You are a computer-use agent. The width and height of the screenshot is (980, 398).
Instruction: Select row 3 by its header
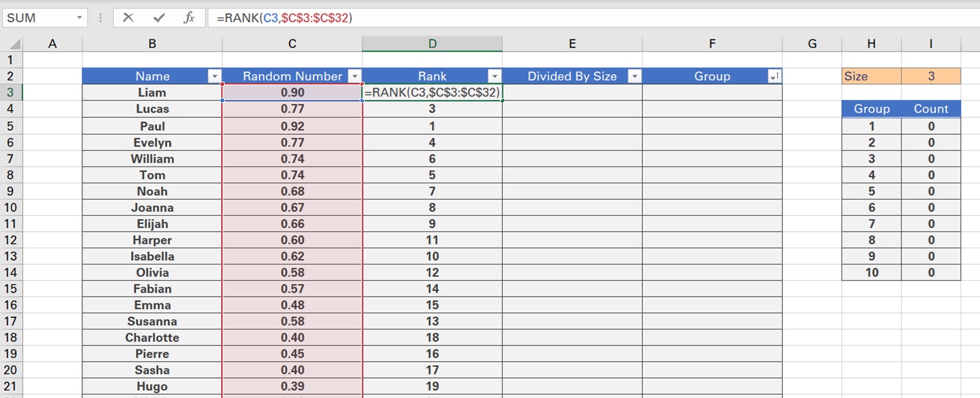pos(9,92)
